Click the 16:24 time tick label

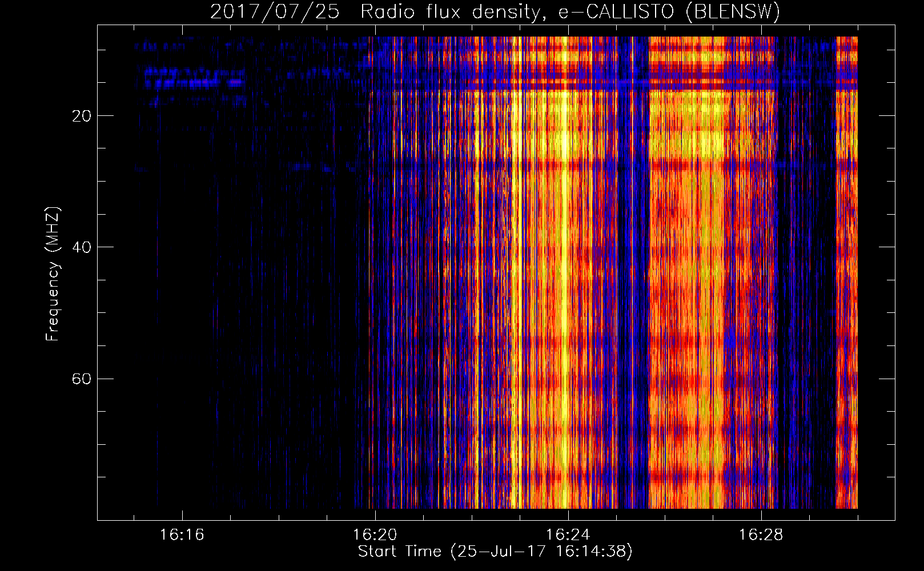(x=568, y=535)
